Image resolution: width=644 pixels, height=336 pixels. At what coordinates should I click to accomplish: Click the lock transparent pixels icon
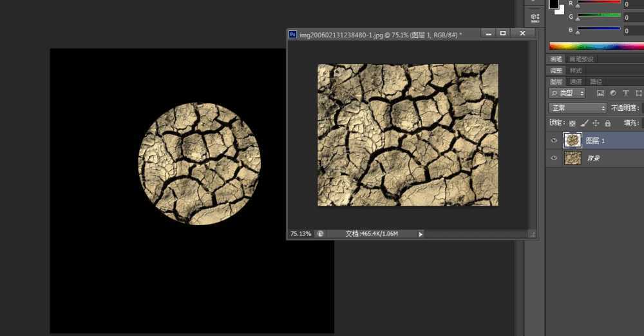click(573, 123)
